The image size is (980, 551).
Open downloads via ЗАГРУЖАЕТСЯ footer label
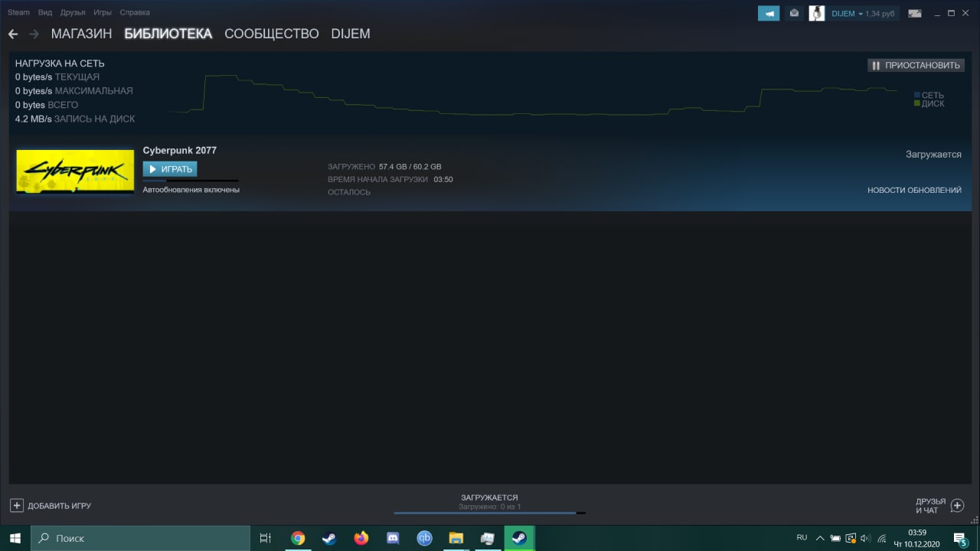489,497
